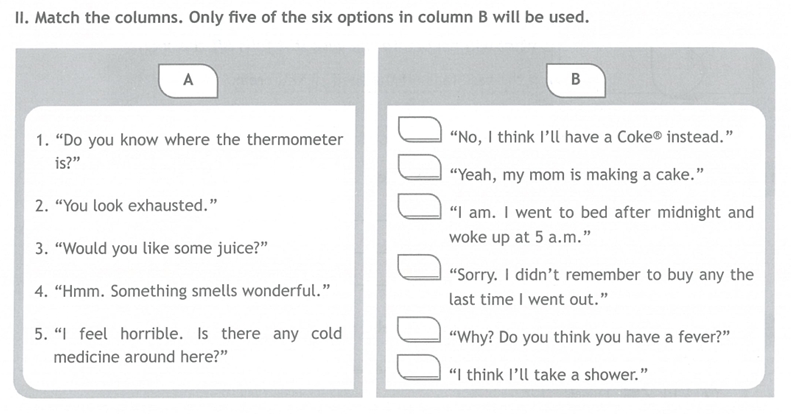
Task: Select answer box beside "I am. I went to bed"
Action: 420,206
